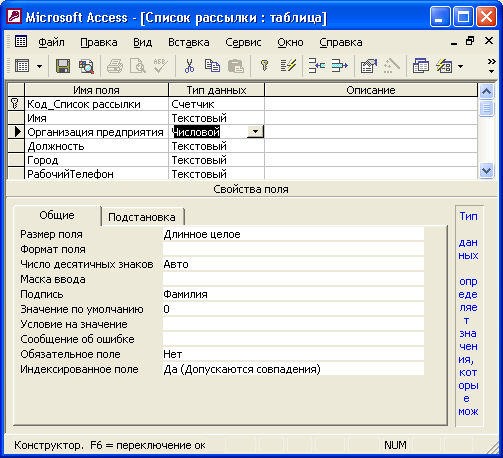Image resolution: width=503 pixels, height=458 pixels.
Task: Open Indexes with the lightning icon
Action: coord(288,66)
